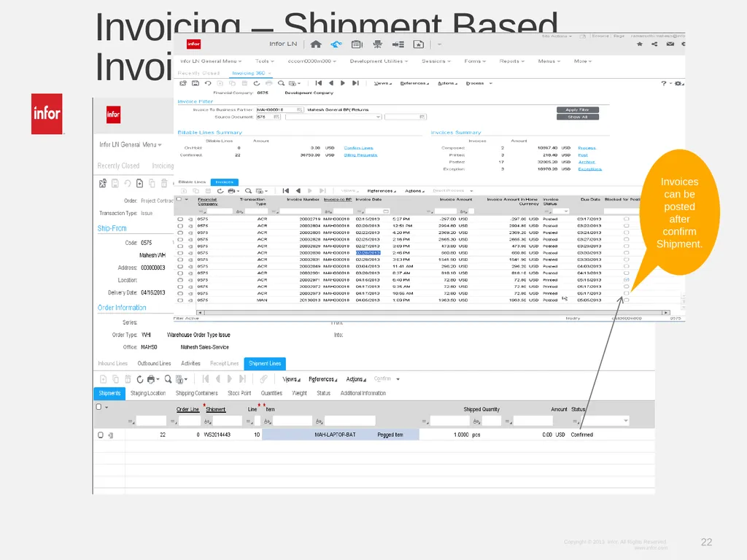Select row checkbox for invoice 20002804

coord(180,226)
